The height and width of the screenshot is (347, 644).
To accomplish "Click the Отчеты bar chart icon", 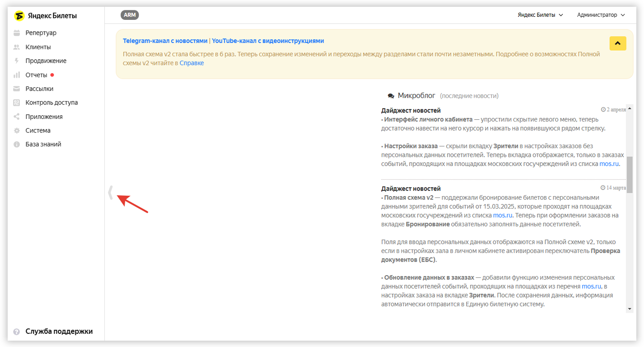I will coord(17,75).
